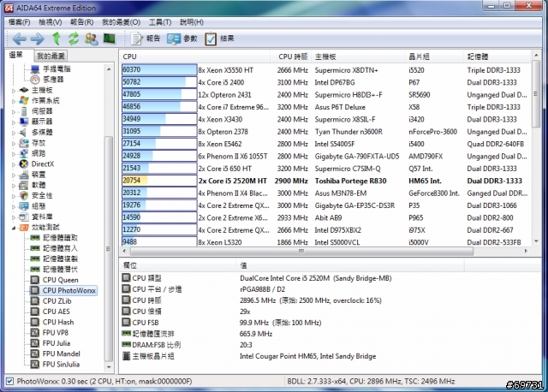
Task: Open the users toolbar icon
Action: click(92, 39)
